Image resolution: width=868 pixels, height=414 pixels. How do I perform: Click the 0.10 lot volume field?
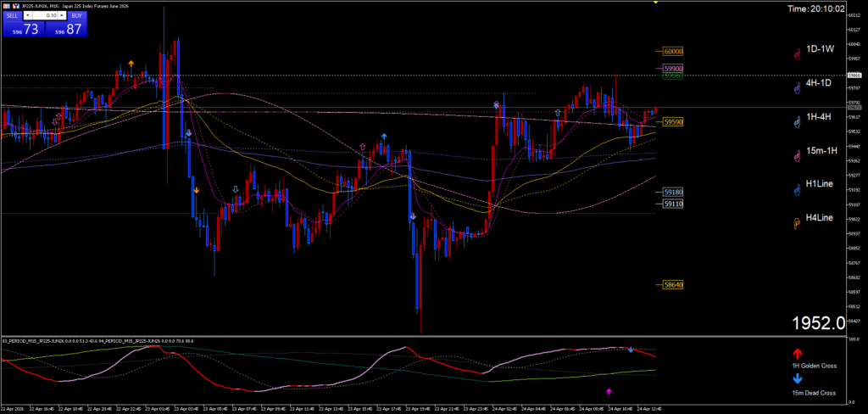coord(45,15)
